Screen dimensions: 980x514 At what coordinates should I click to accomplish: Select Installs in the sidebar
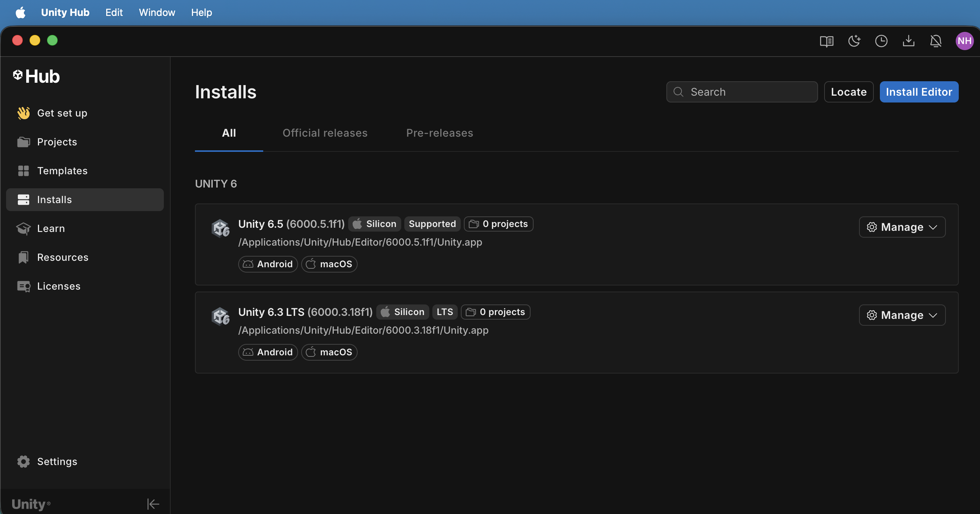(x=85, y=200)
